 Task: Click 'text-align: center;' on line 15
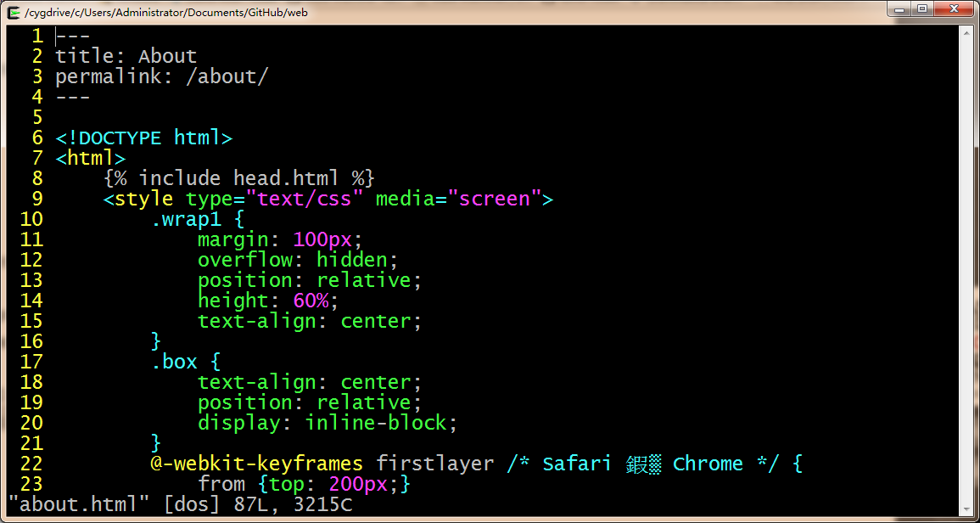pyautogui.click(x=310, y=322)
